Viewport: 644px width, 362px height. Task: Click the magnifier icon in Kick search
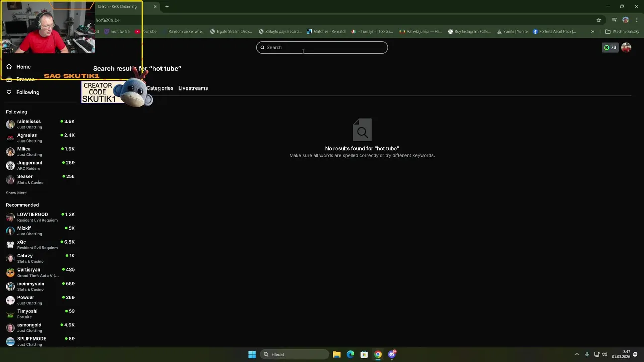click(262, 47)
